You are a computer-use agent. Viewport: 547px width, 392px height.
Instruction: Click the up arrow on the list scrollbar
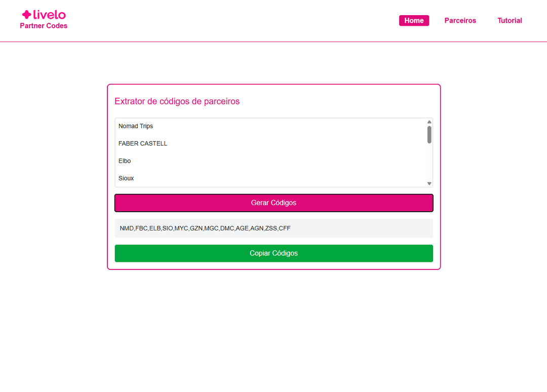pyautogui.click(x=429, y=122)
